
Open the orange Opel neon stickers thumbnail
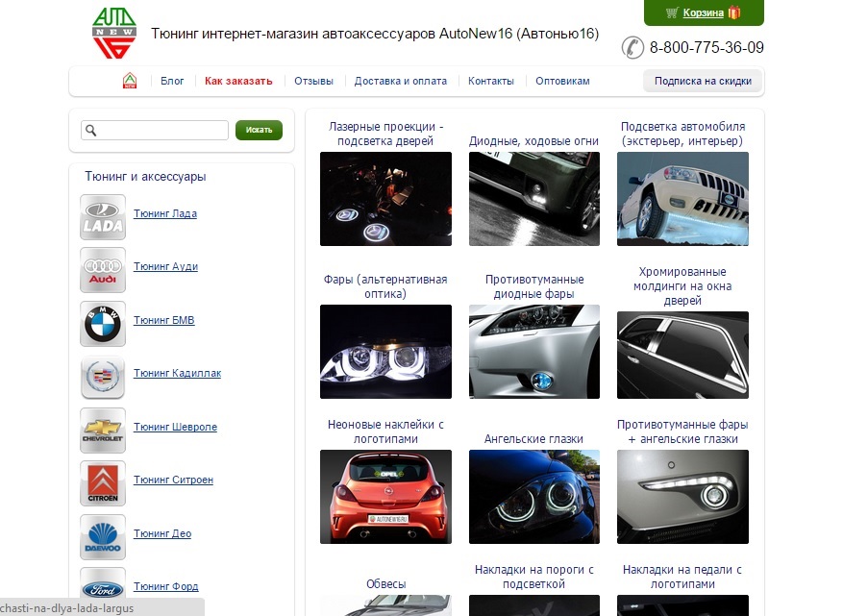pos(385,497)
